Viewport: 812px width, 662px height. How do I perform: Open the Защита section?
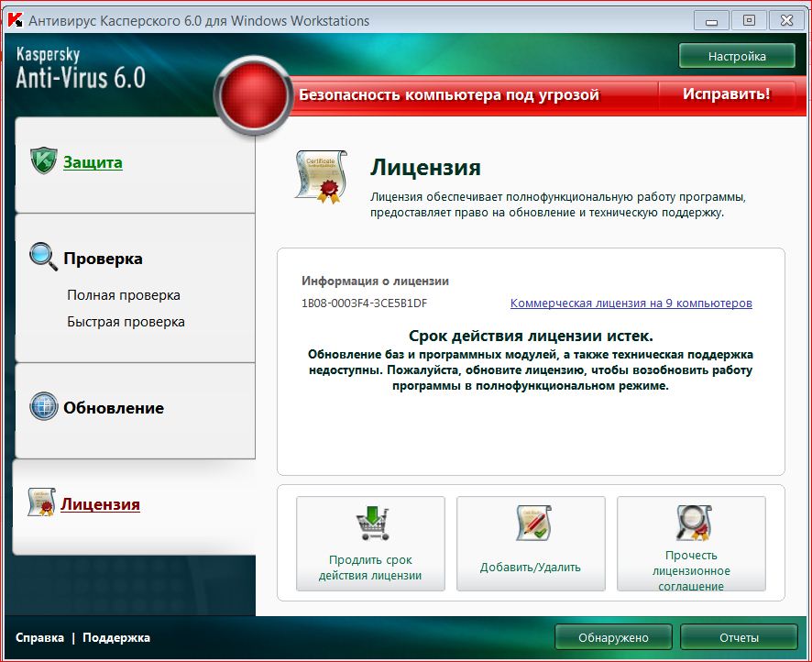pos(93,162)
